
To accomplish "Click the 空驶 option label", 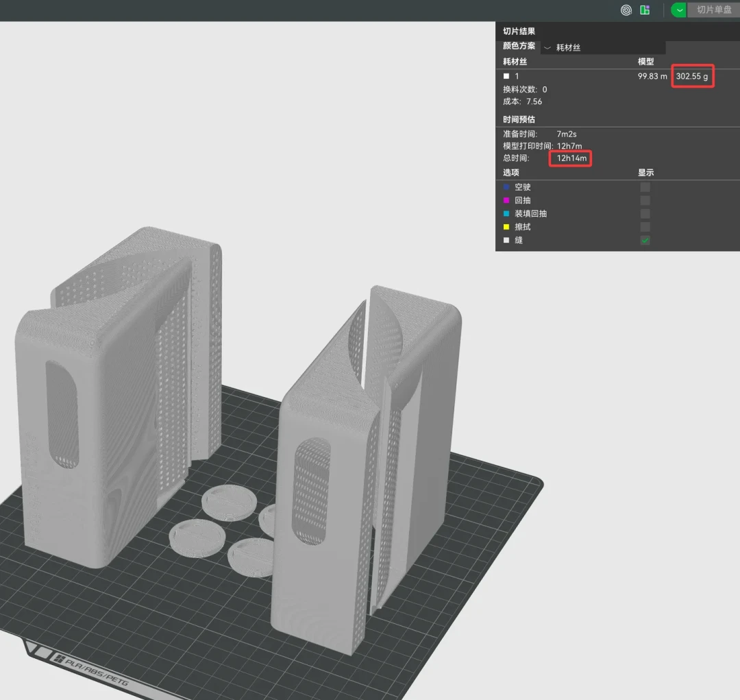I will [522, 187].
